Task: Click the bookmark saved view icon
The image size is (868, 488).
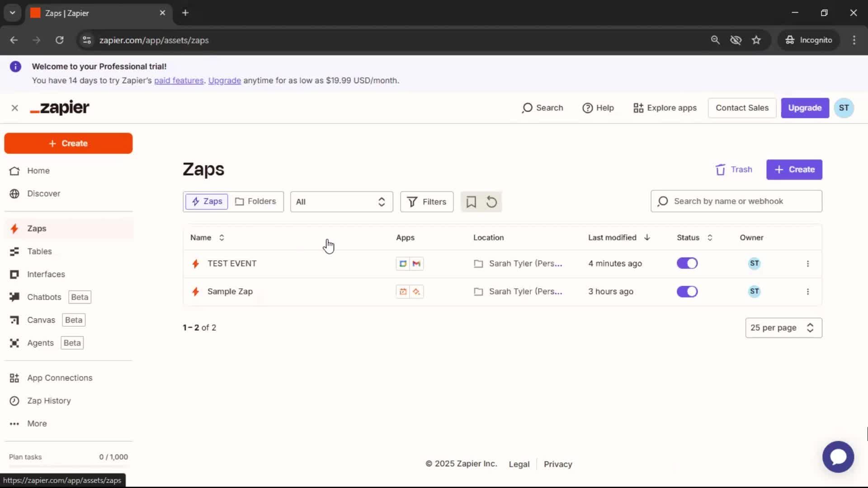Action: tap(471, 202)
